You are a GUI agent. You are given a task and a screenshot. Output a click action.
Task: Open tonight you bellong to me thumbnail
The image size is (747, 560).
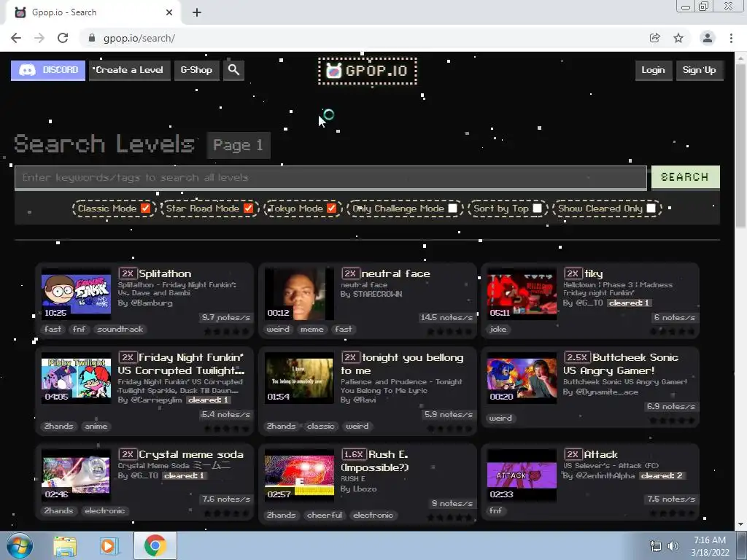(299, 378)
